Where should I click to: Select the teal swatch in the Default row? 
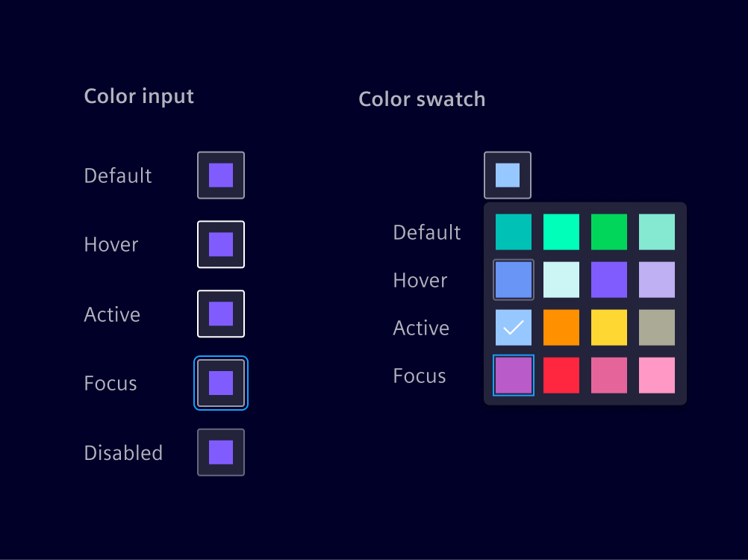[513, 231]
